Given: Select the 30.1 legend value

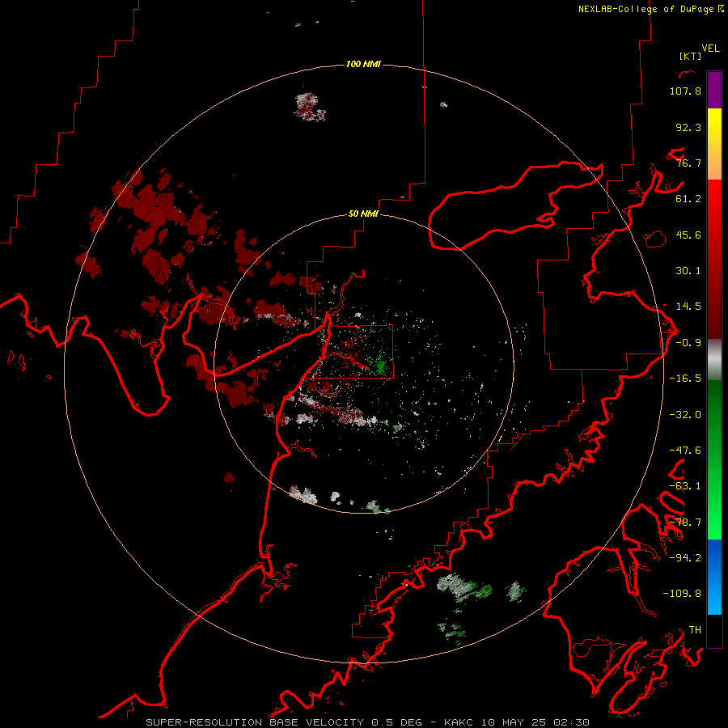Looking at the screenshot, I should point(688,271).
